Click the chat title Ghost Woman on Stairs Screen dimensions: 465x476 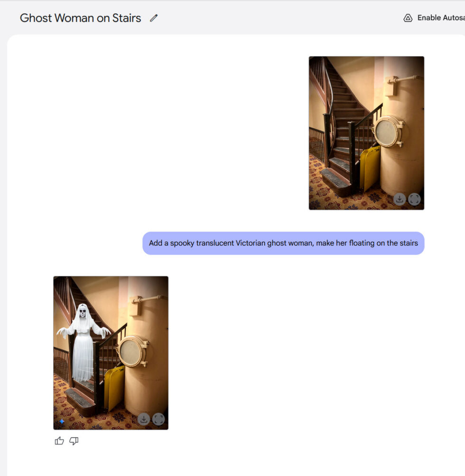coord(80,18)
